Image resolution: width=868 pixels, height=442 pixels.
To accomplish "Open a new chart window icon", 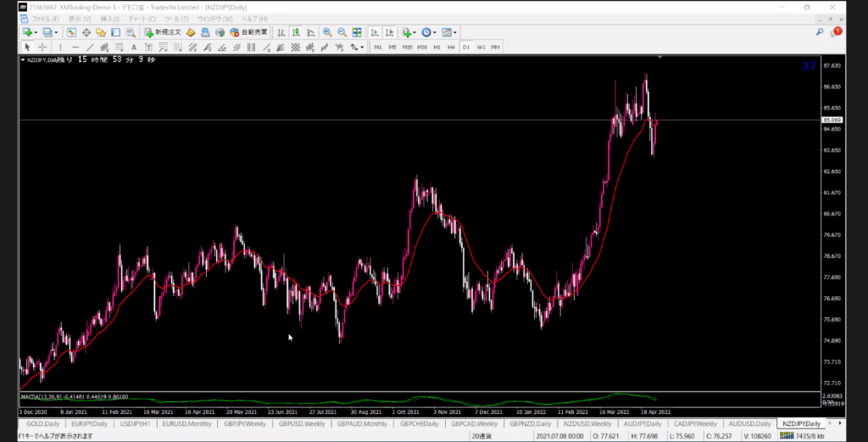I will pyautogui.click(x=26, y=33).
